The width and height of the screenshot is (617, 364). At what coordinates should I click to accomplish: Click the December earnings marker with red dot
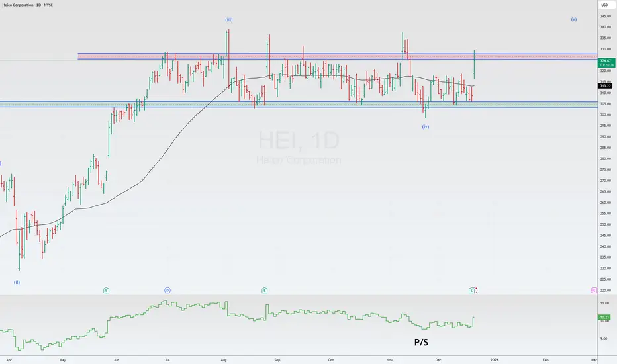pyautogui.click(x=472, y=291)
